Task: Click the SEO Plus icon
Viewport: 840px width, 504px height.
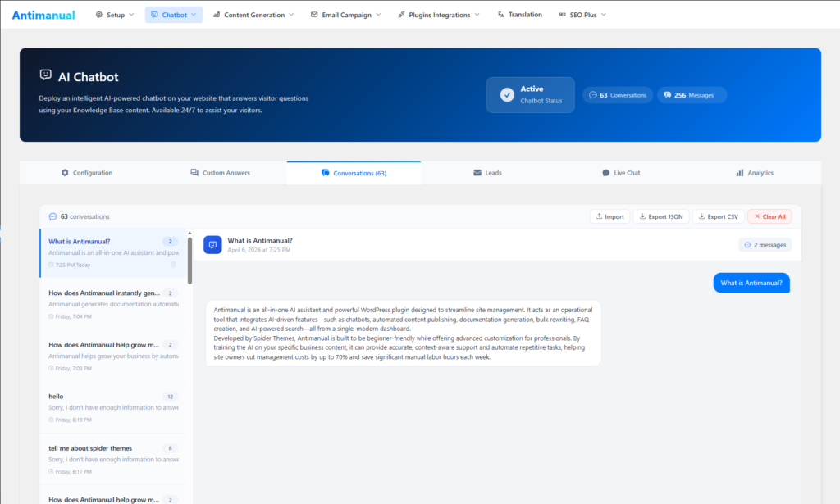Action: click(x=562, y=15)
